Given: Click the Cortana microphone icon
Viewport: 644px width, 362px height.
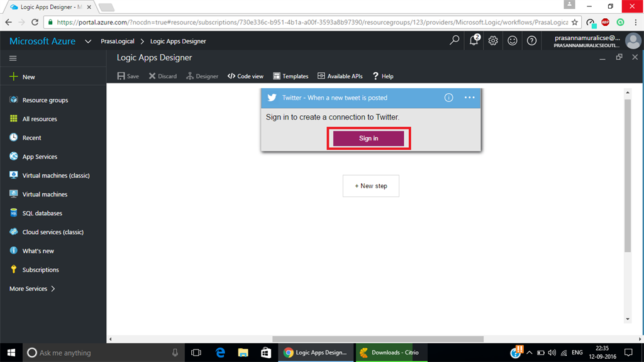Looking at the screenshot, I should [175, 353].
